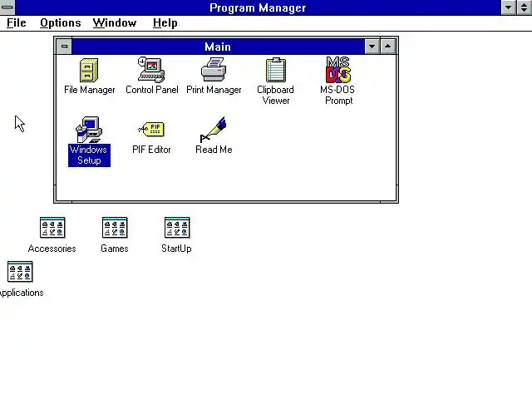Image resolution: width=532 pixels, height=399 pixels.
Task: Click the 'Print Manager' label text
Action: pyautogui.click(x=214, y=90)
